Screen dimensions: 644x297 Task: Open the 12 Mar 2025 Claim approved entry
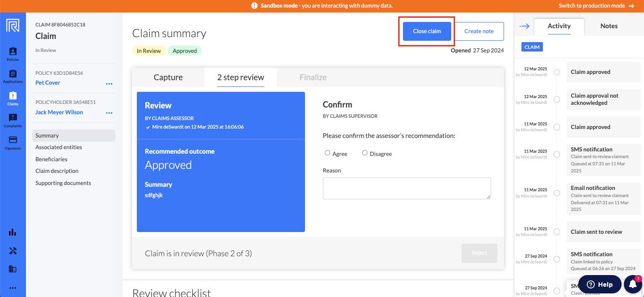(x=604, y=72)
